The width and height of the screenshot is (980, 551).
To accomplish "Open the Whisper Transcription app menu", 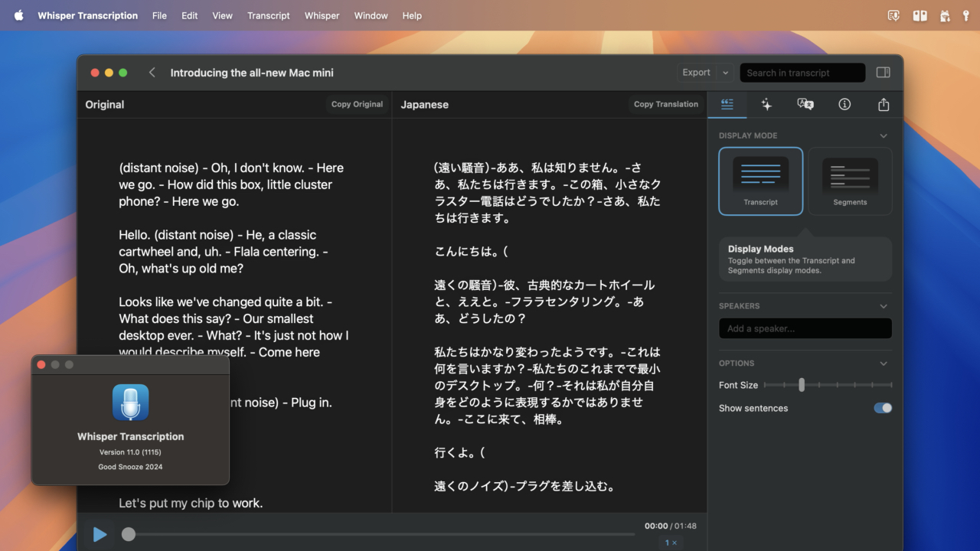I will [x=88, y=15].
